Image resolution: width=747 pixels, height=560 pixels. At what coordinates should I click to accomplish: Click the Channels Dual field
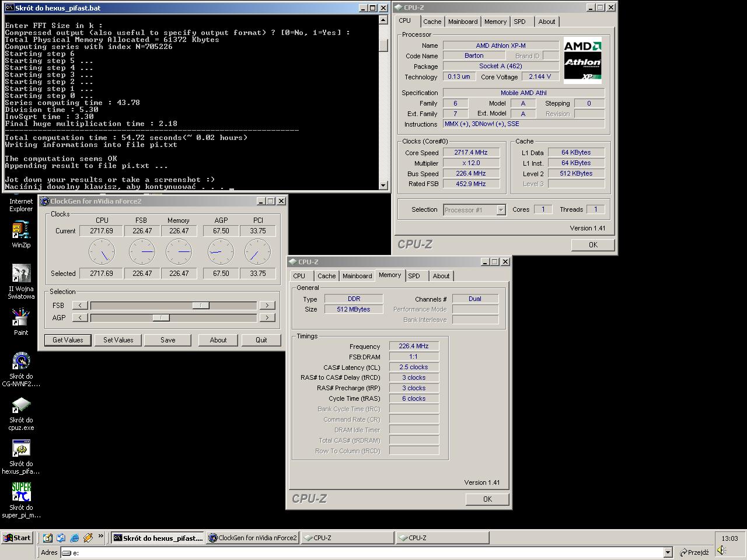(475, 299)
